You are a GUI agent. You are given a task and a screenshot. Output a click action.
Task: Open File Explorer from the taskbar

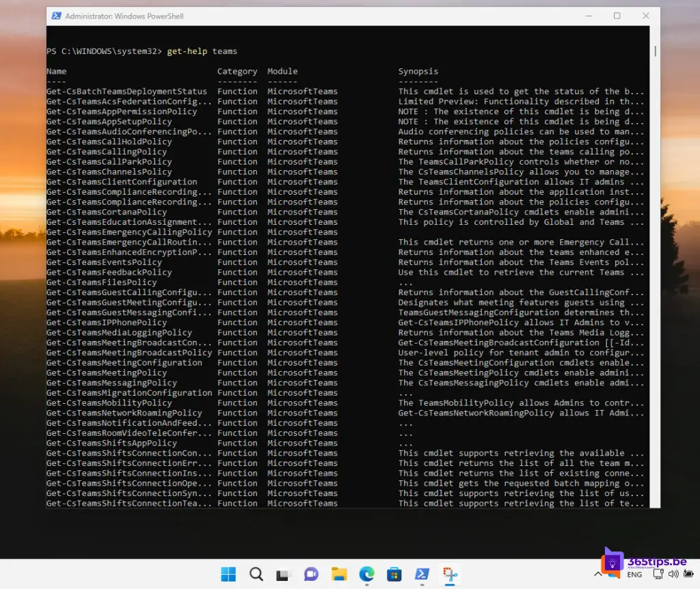(x=339, y=574)
